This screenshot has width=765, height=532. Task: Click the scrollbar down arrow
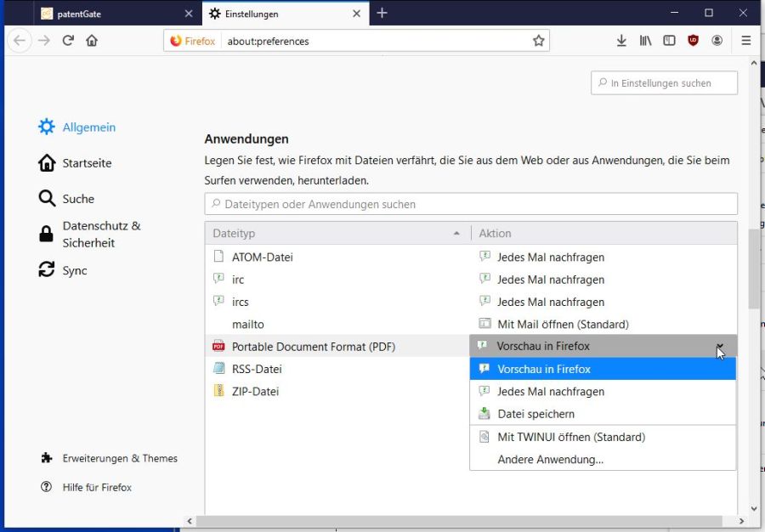754,510
